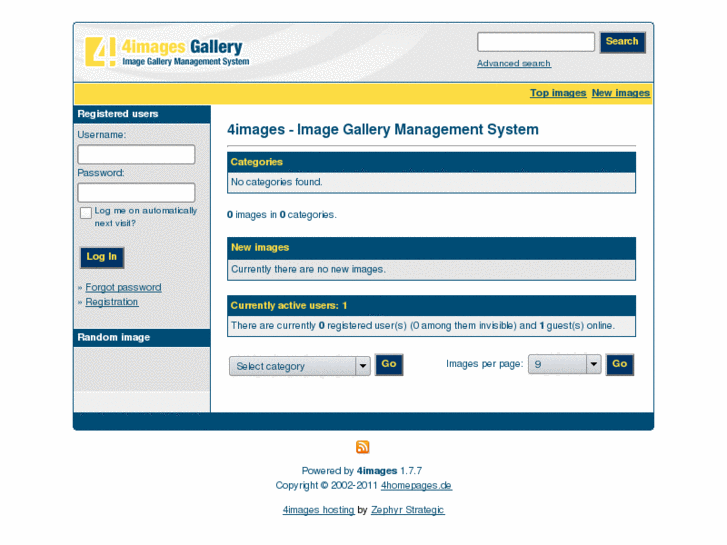Open the Forgot password link
Image resolution: width=727 pixels, height=545 pixels.
click(123, 288)
